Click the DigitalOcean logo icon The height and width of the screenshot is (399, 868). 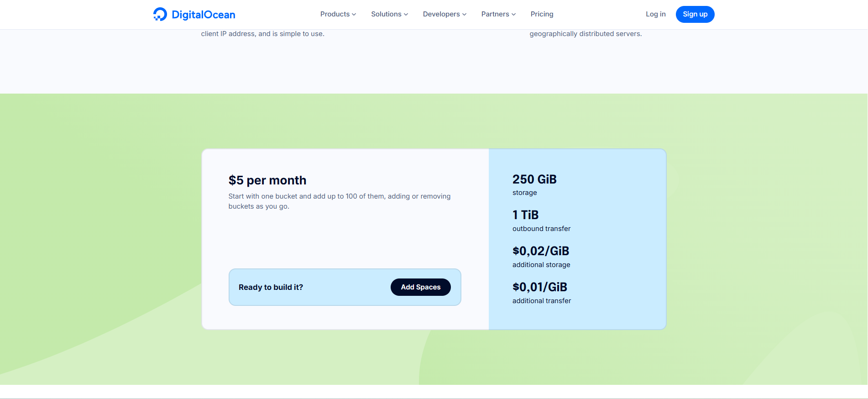click(160, 14)
